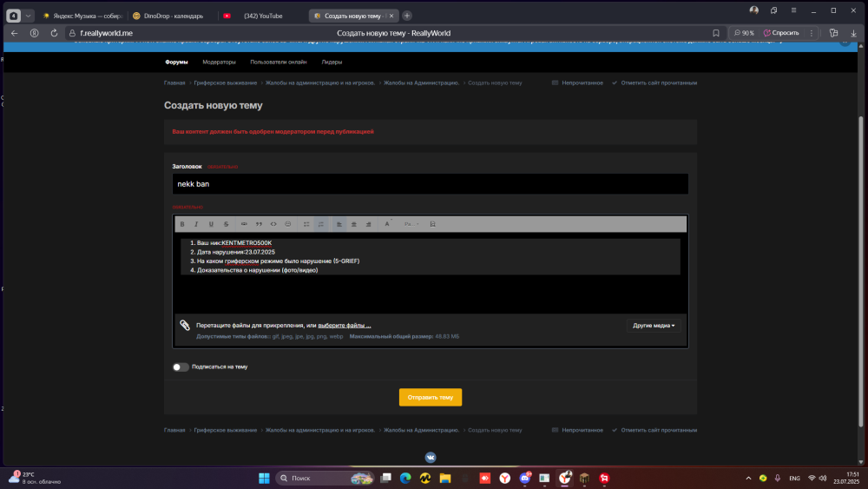
Task: Go to "Главная" in the top breadcrumb
Action: pos(174,83)
